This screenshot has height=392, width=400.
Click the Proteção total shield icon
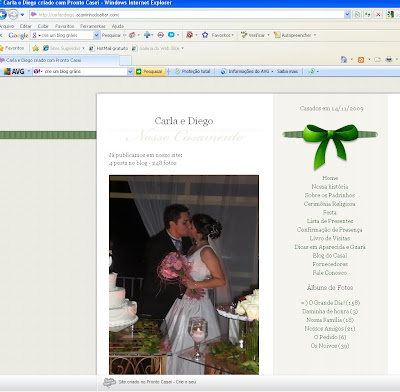tap(178, 71)
